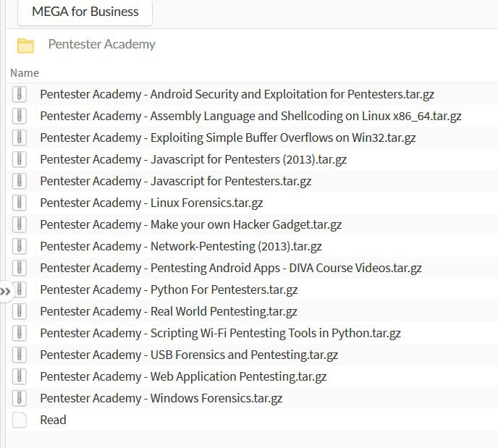Image resolution: width=498 pixels, height=448 pixels.
Task: Click archive icon next to Linux Forensics
Action: tap(20, 203)
